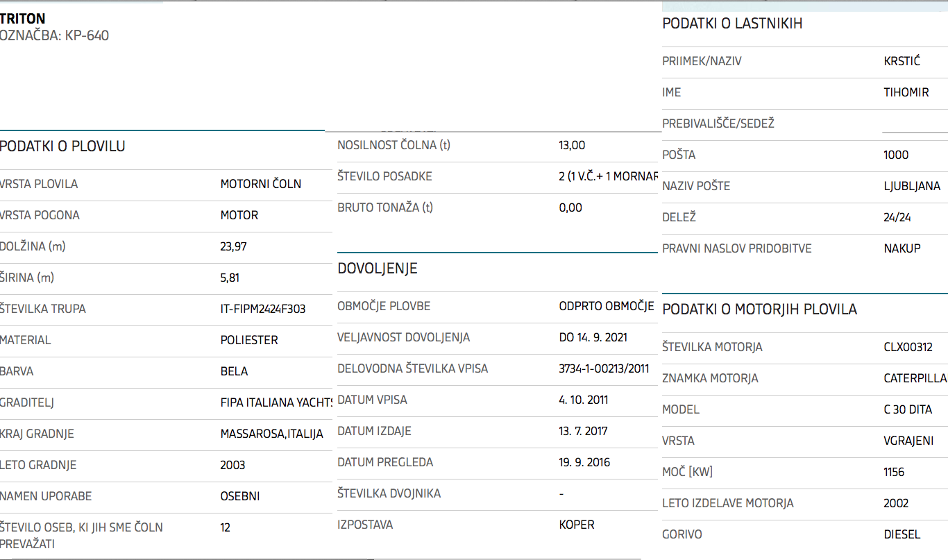Select navigation area ODPRTO OBMOČJE
Screen dimensions: 948x560
point(607,306)
